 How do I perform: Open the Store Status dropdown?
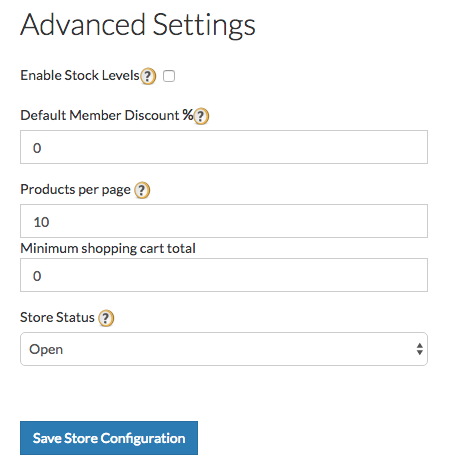pos(224,349)
